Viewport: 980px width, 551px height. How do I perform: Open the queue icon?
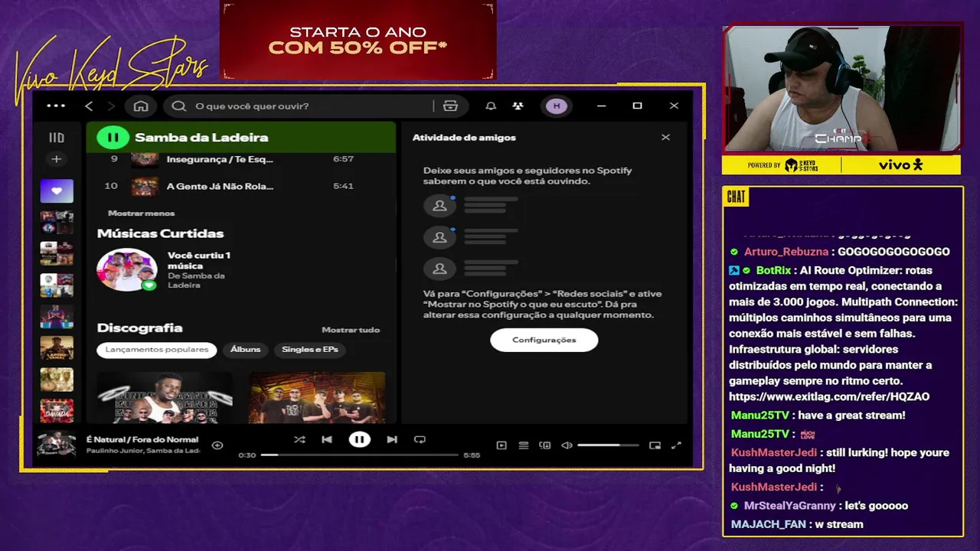(x=524, y=445)
